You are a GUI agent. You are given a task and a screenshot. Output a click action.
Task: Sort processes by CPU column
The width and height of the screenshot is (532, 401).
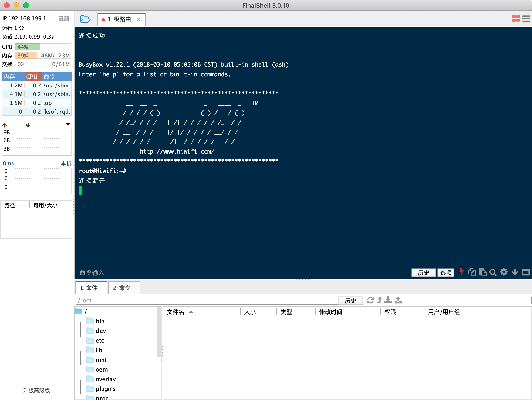tap(33, 77)
